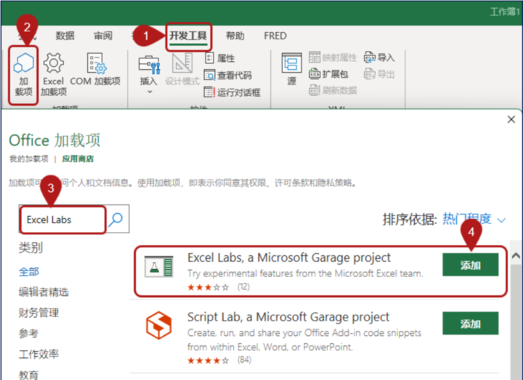This screenshot has height=380, width=523.
Task: Click 导出 XML export
Action: click(379, 74)
